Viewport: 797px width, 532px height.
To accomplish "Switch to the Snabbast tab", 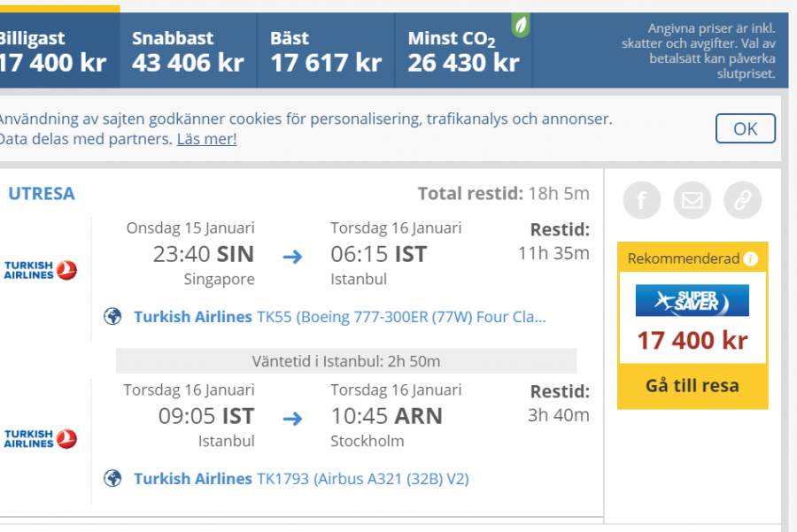I will click(x=188, y=51).
